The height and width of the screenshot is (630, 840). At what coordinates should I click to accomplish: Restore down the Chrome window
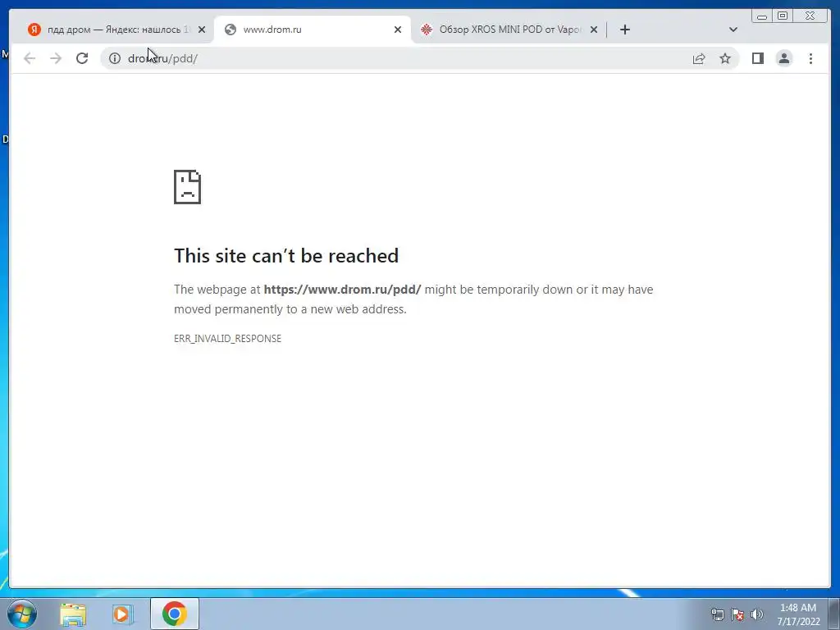(783, 16)
